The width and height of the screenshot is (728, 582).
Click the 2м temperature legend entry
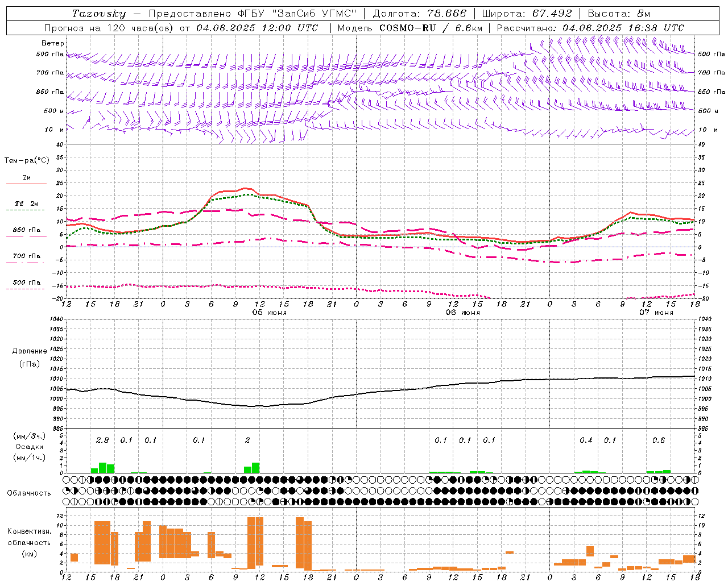pyautogui.click(x=27, y=178)
